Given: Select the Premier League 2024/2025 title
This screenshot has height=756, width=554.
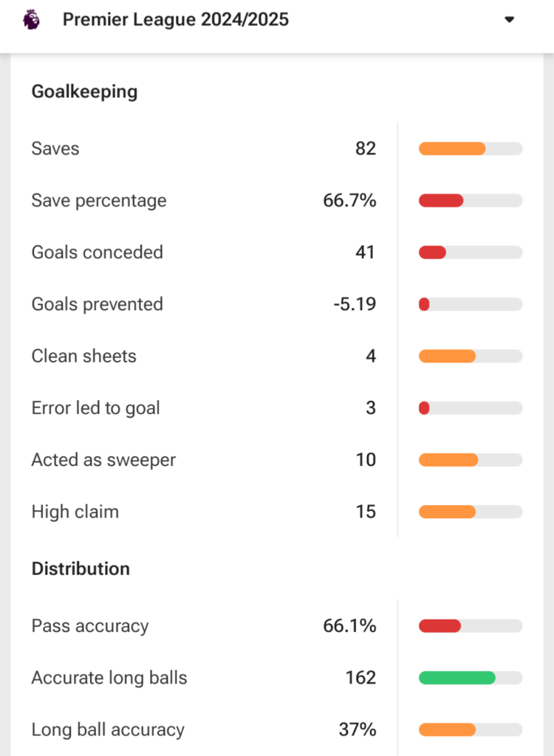Looking at the screenshot, I should point(176,20).
